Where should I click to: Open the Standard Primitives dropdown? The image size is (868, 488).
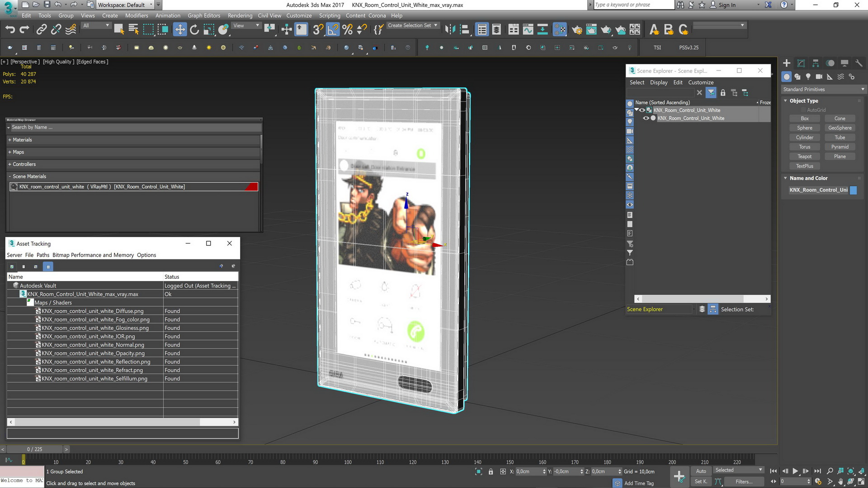pyautogui.click(x=824, y=89)
